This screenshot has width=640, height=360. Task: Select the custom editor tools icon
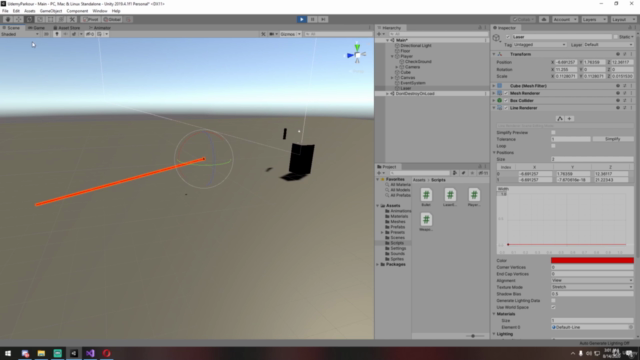pyautogui.click(x=72, y=19)
